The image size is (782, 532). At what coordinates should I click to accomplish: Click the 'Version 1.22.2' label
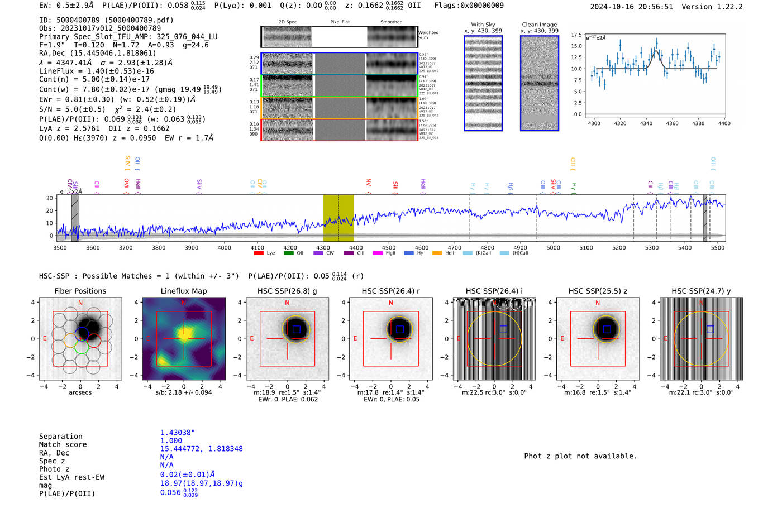pyautogui.click(x=712, y=7)
